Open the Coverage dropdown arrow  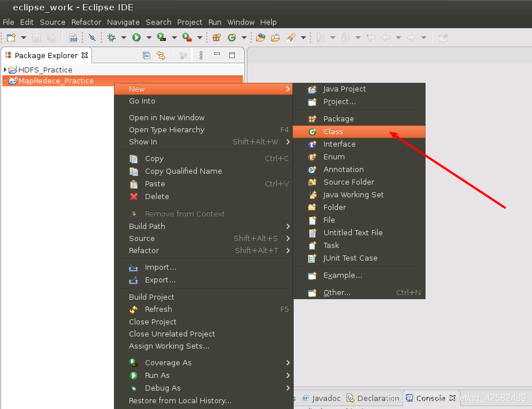click(174, 37)
